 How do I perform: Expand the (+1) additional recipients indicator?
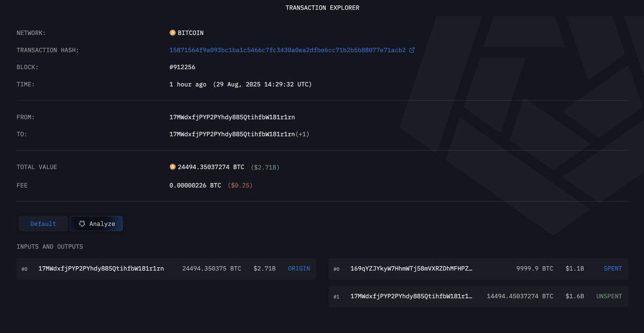[302, 134]
